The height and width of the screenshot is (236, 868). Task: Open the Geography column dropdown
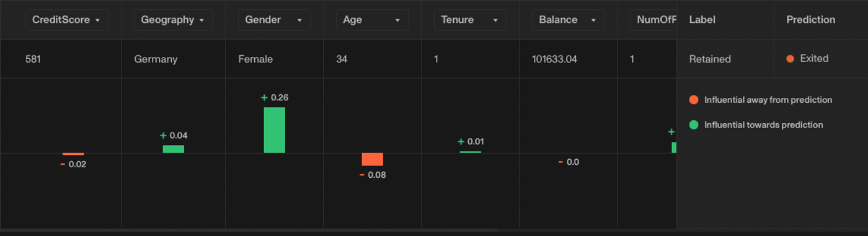pyautogui.click(x=173, y=20)
